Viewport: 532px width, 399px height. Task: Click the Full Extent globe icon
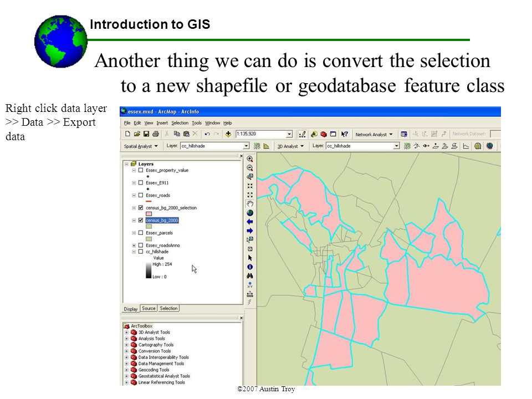[250, 213]
